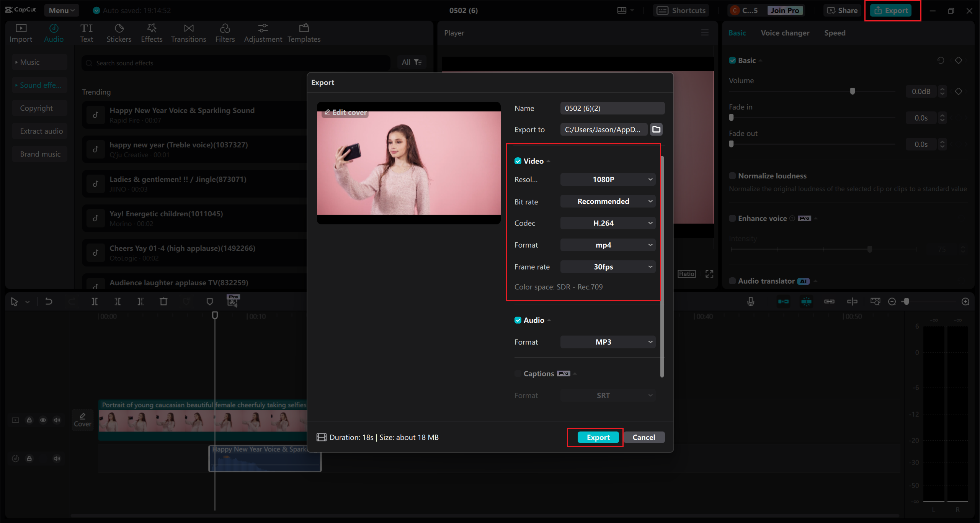Open the Resolution dropdown showing 1080P
Image resolution: width=980 pixels, height=523 pixels.
click(x=608, y=179)
